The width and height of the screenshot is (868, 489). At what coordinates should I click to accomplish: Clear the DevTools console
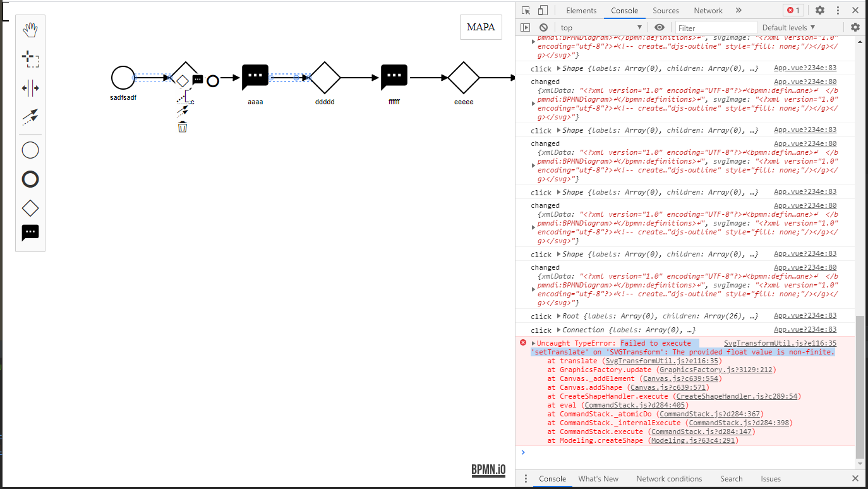click(x=543, y=27)
